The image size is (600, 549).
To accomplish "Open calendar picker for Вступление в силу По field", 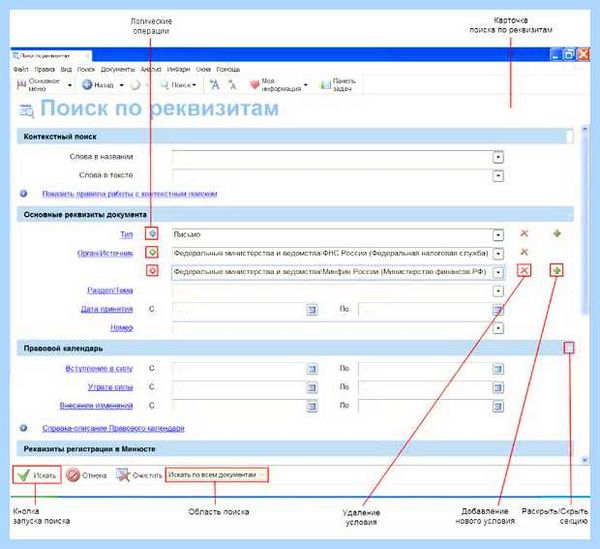I will 498,369.
